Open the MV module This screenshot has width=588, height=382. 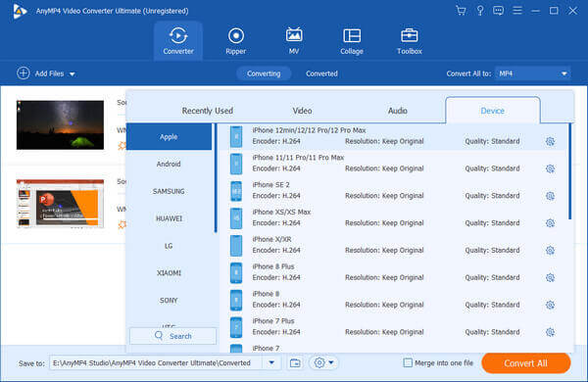tap(294, 41)
